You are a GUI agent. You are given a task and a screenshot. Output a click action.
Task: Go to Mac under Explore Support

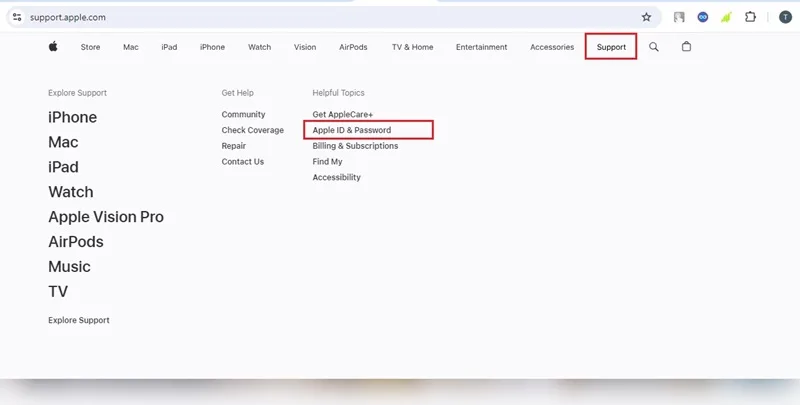click(63, 142)
